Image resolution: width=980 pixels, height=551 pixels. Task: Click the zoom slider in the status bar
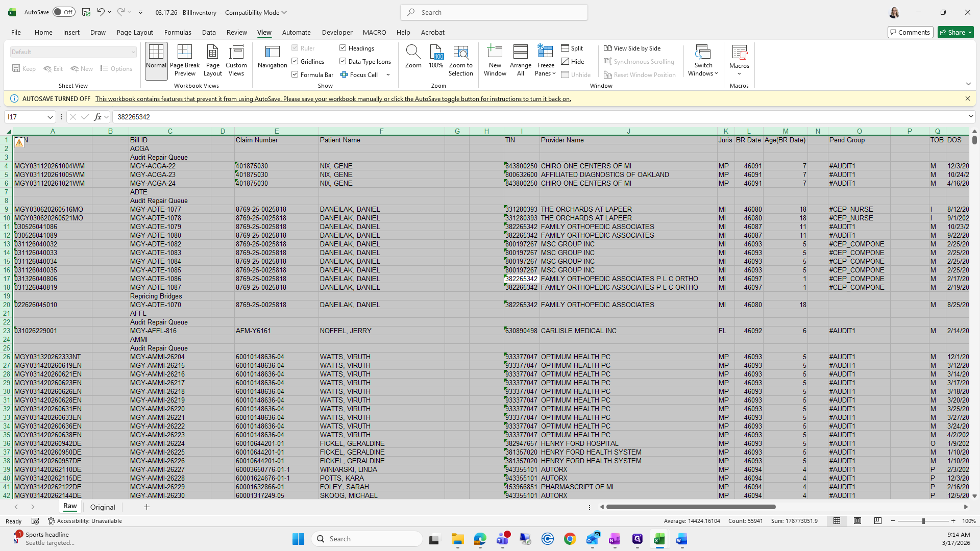pos(923,521)
